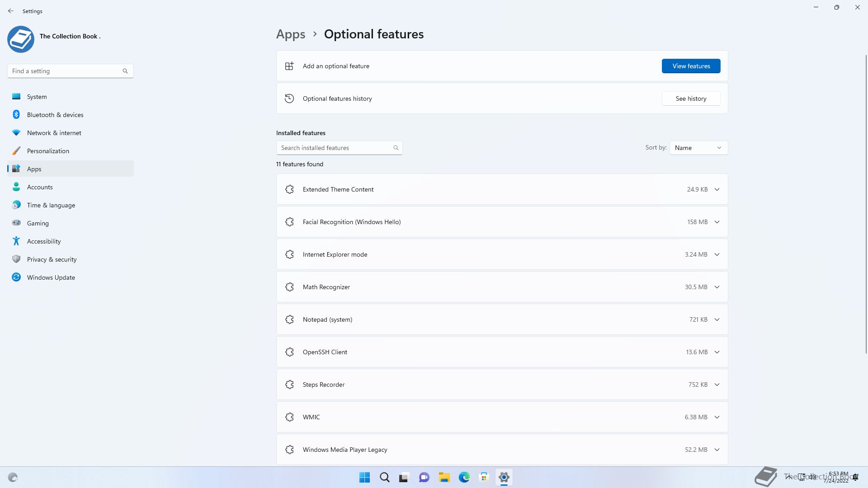Screen dimensions: 868x488
Task: Click the Network wifi icon
Action: click(16, 132)
